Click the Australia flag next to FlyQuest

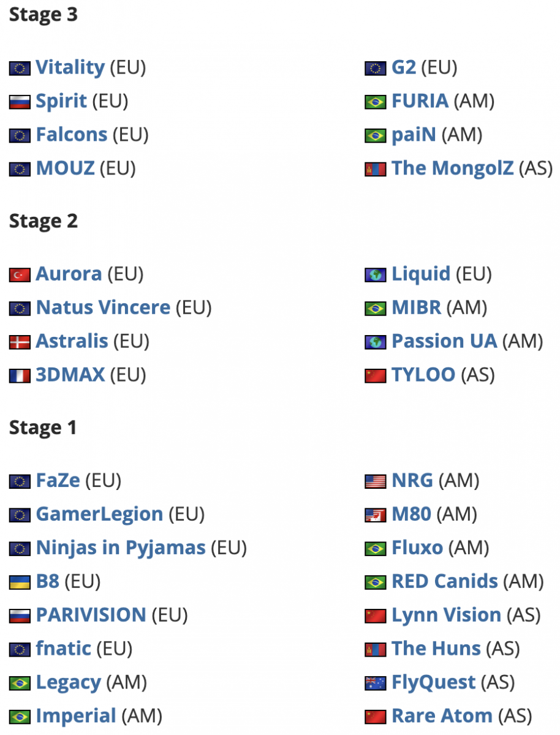click(375, 683)
